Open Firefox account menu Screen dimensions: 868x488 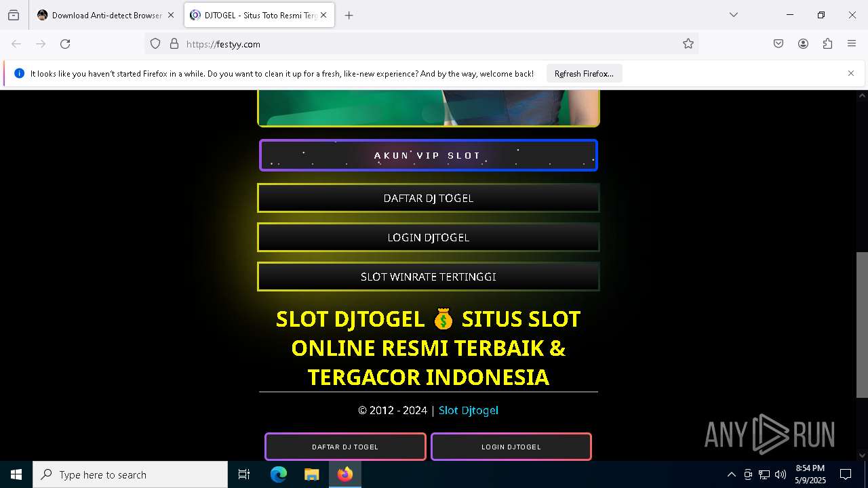coord(803,44)
